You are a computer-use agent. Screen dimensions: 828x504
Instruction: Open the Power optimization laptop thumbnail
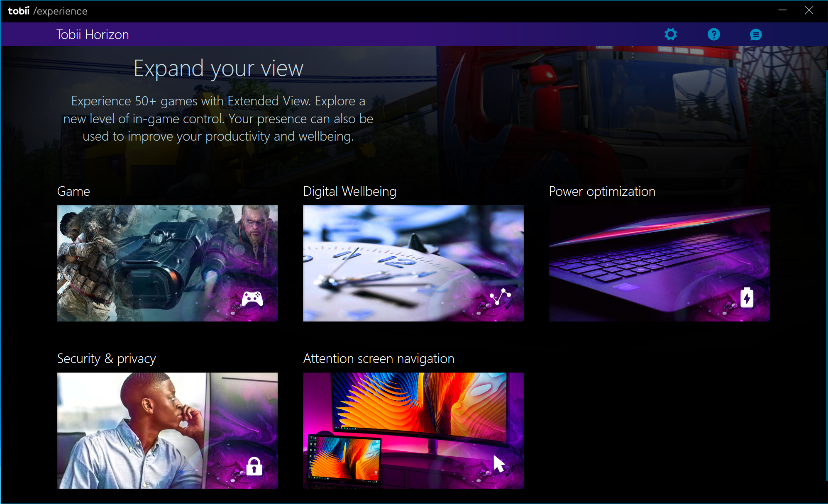[x=659, y=263]
